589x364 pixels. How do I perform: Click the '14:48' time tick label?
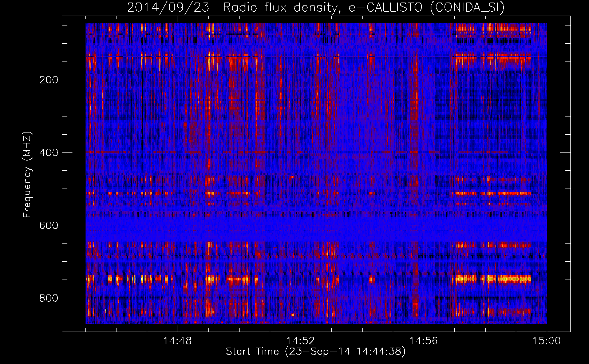(178, 341)
